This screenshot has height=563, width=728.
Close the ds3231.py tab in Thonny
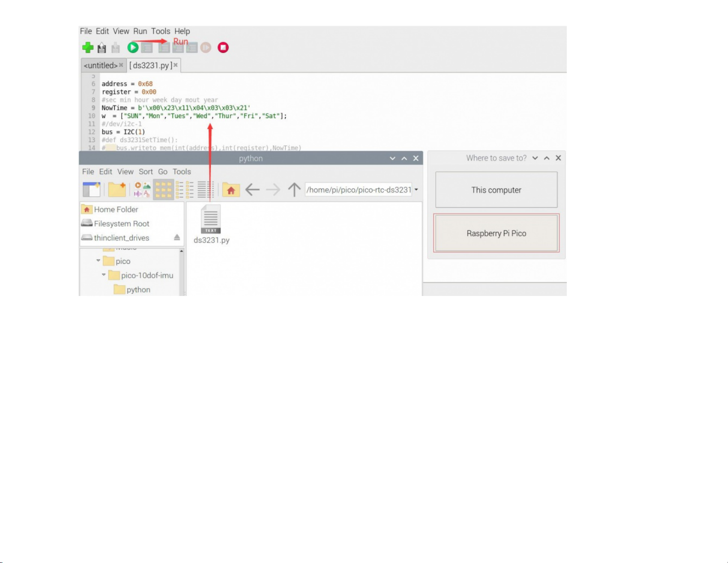click(x=175, y=65)
